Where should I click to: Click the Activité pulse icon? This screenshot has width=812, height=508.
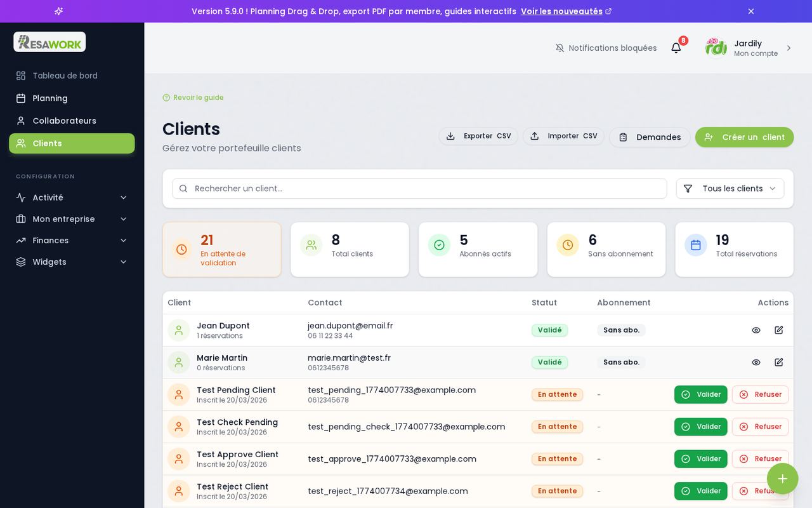pos(21,197)
